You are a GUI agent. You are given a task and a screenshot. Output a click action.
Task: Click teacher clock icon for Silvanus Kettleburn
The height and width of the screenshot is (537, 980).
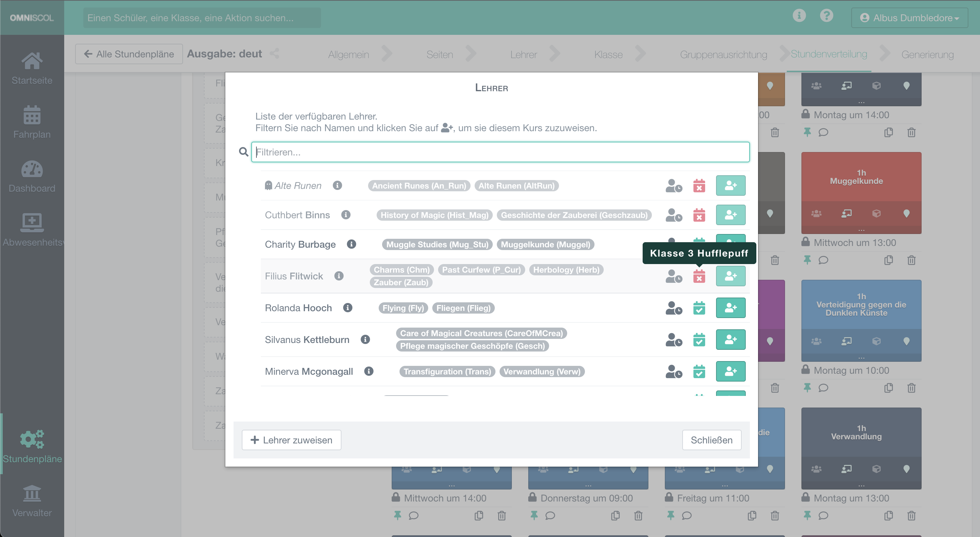point(673,340)
